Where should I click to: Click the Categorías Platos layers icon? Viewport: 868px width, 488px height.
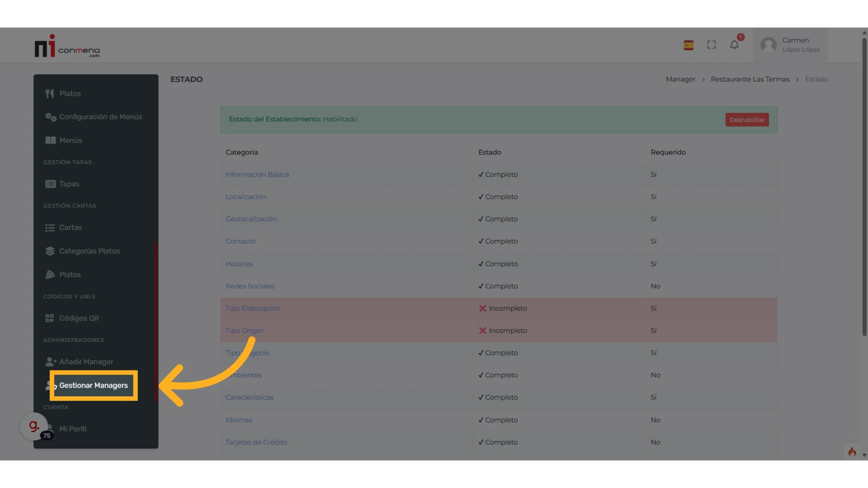[50, 251]
